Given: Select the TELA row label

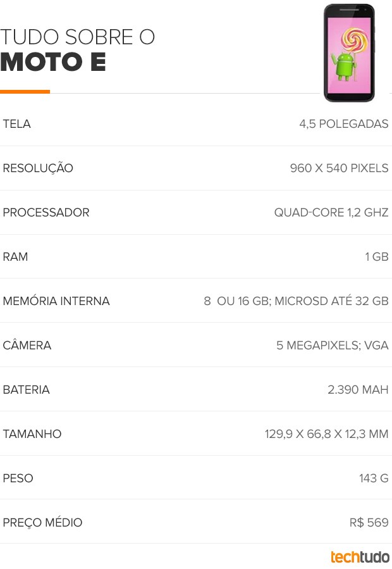Looking at the screenshot, I should click(x=16, y=124).
